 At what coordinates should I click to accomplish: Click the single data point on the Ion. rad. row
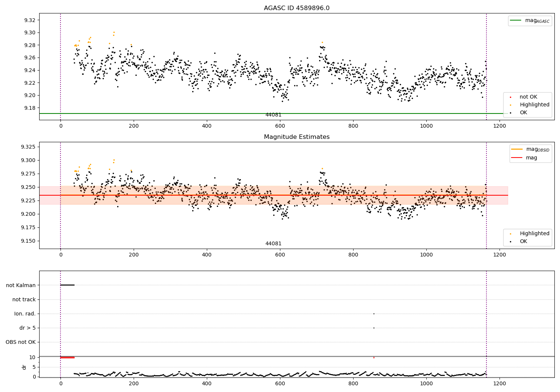point(374,314)
